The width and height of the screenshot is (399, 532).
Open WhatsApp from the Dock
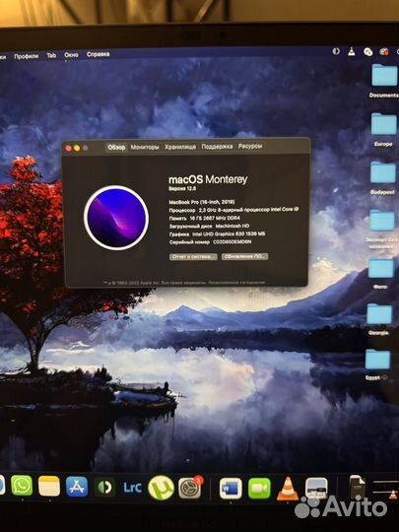point(22,486)
